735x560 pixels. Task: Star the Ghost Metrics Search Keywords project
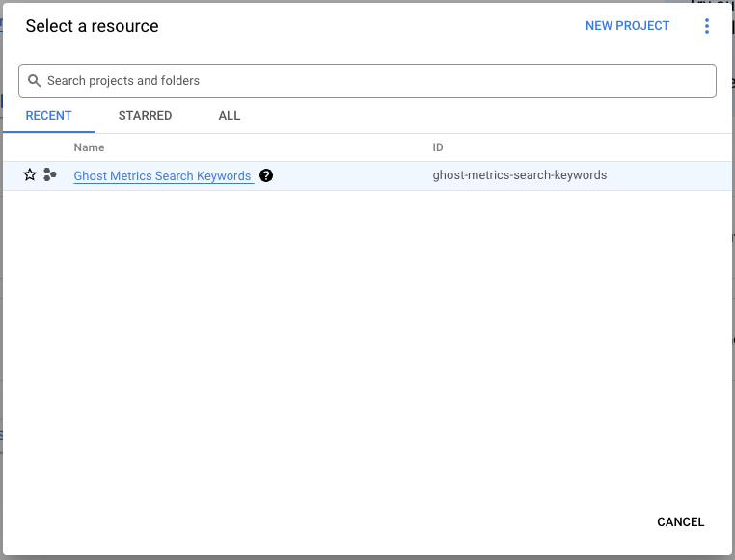coord(30,175)
